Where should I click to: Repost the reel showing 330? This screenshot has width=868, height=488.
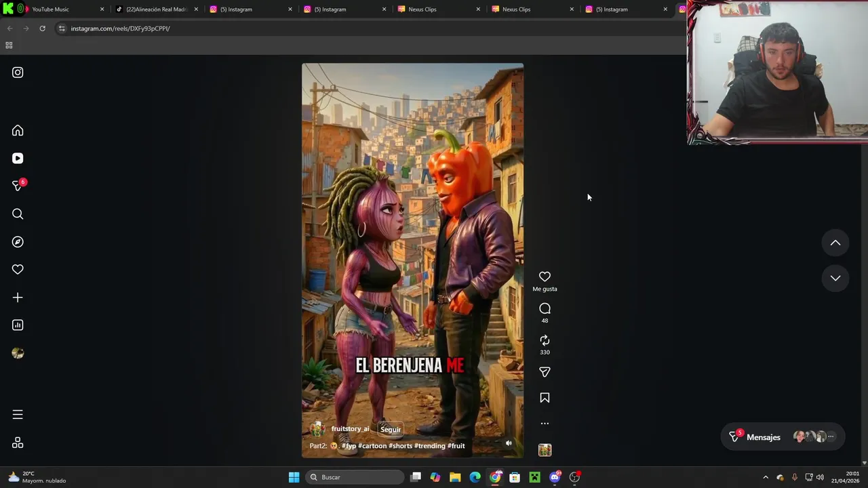point(545,340)
